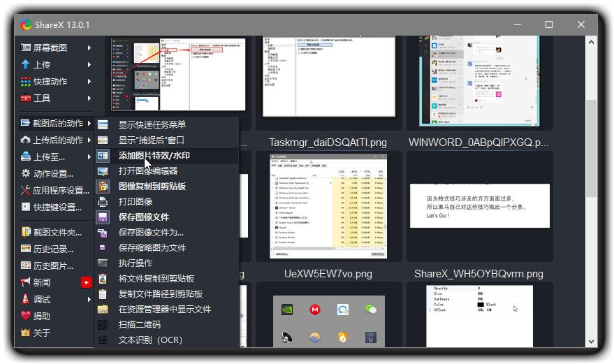Click the 应用程序设置 wrench icon
This screenshot has width=614, height=364.
[25, 190]
